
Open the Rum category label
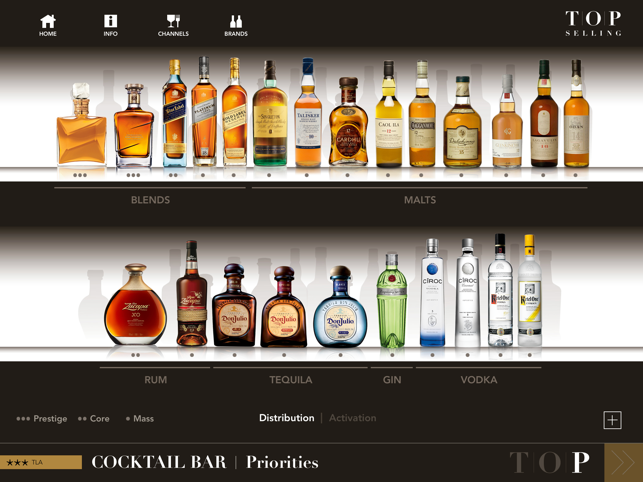pos(155,379)
